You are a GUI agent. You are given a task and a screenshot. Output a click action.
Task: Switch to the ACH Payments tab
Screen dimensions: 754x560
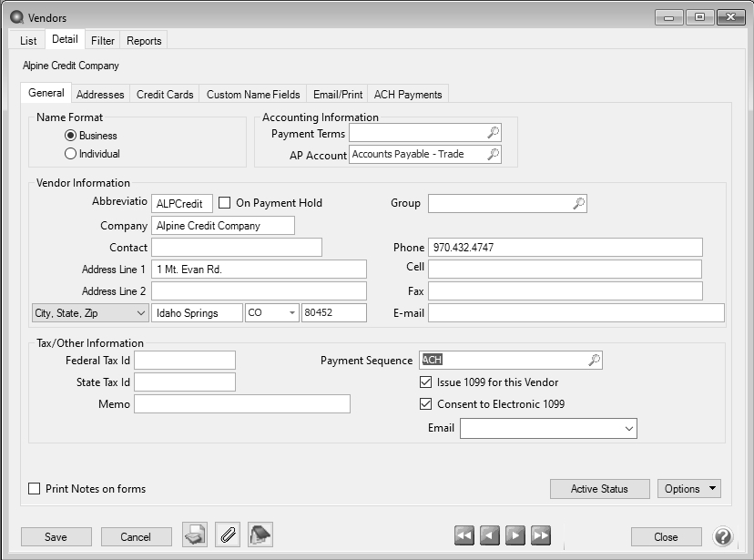pyautogui.click(x=407, y=94)
